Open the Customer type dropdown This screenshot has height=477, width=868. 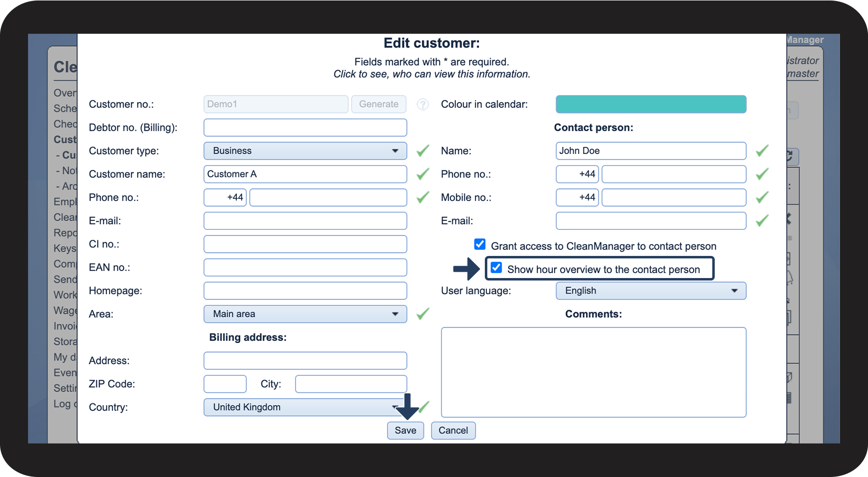305,151
